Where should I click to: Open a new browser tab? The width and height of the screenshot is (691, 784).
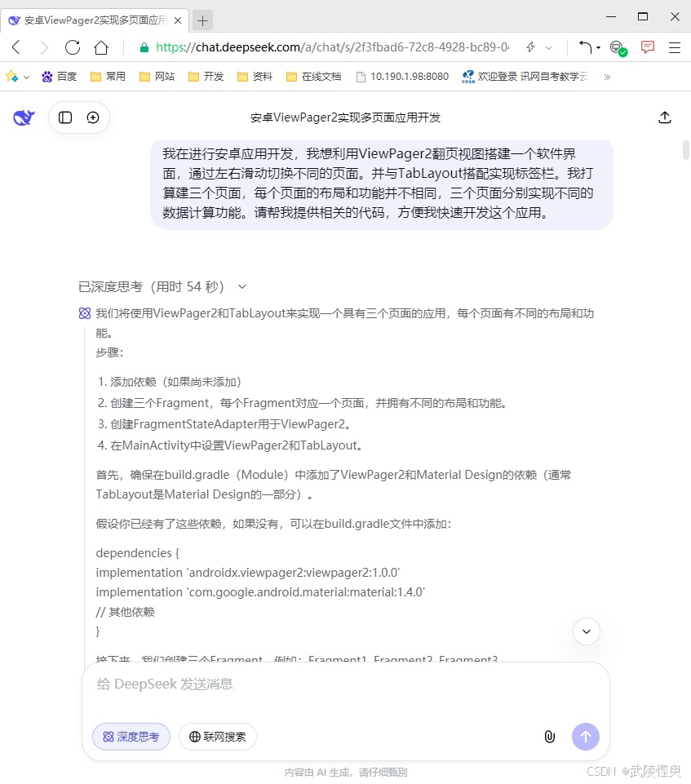coord(202,20)
